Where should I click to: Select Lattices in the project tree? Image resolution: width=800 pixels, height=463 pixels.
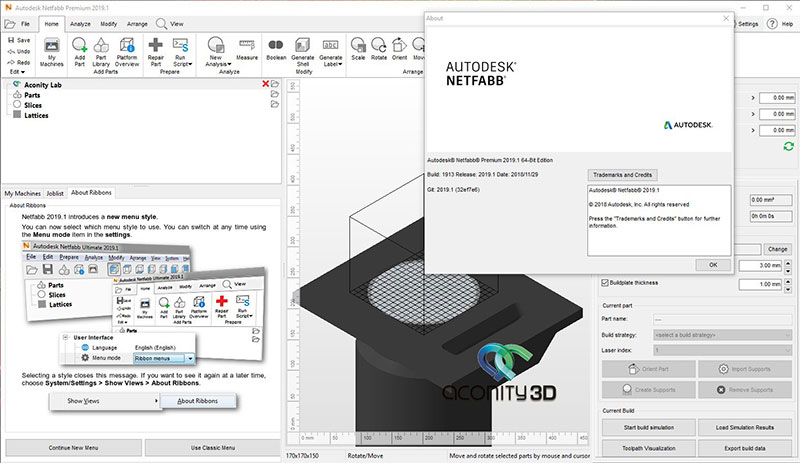(x=36, y=115)
